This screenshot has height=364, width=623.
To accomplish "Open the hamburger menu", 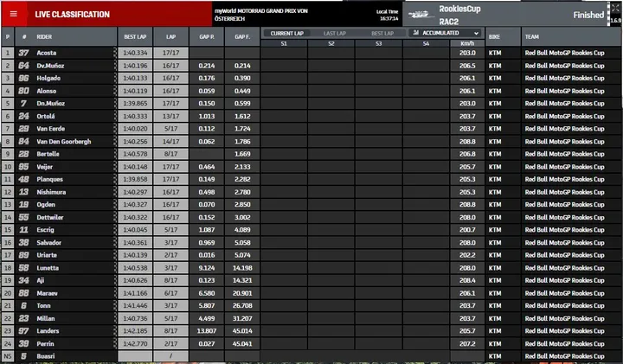I will coord(14,15).
